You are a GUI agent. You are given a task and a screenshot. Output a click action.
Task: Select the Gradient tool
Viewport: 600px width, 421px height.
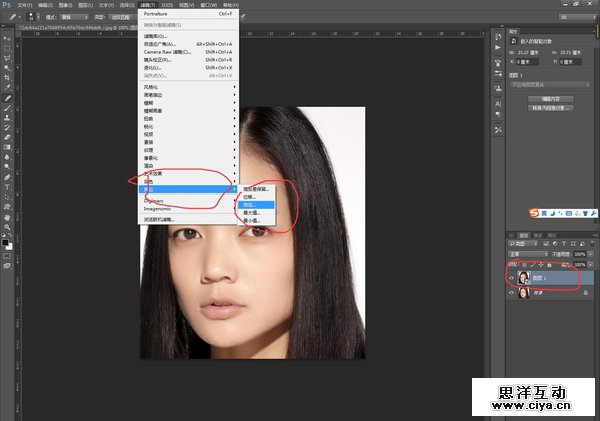(7, 147)
